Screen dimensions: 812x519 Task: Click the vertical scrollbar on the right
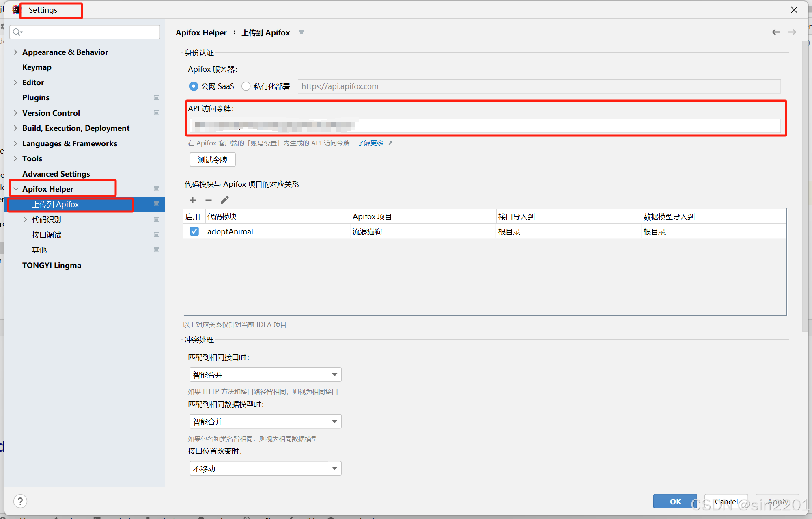tap(805, 187)
